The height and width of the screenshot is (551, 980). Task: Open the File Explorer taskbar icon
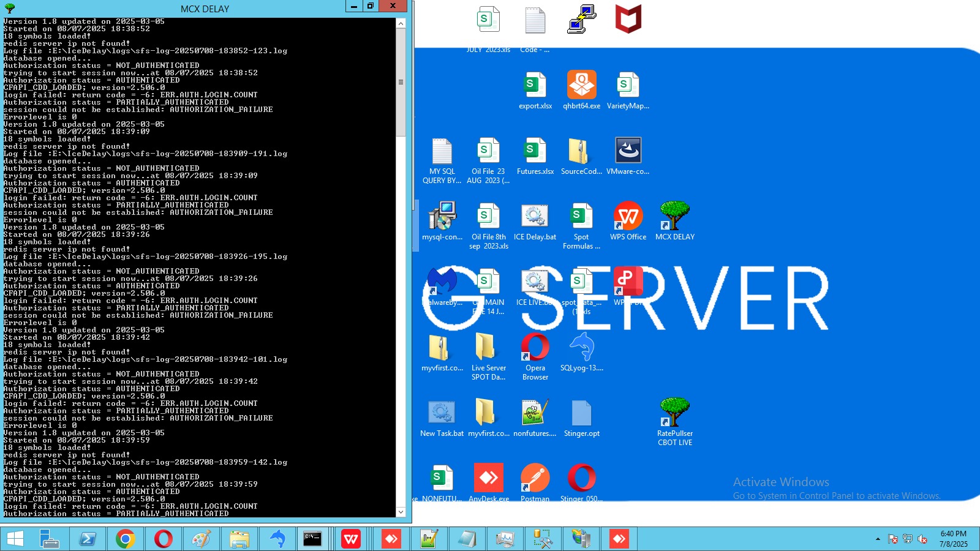239,539
